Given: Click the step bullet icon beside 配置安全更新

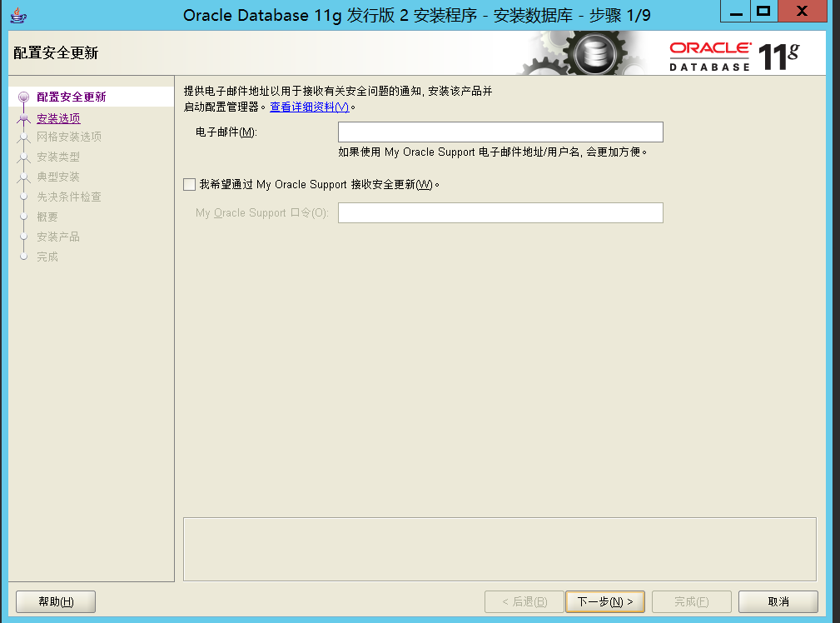Looking at the screenshot, I should coord(23,97).
